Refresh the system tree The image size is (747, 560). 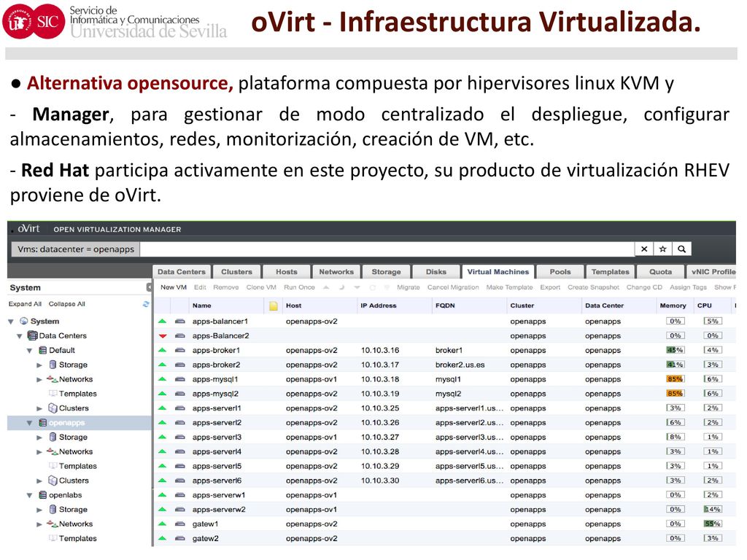[146, 304]
